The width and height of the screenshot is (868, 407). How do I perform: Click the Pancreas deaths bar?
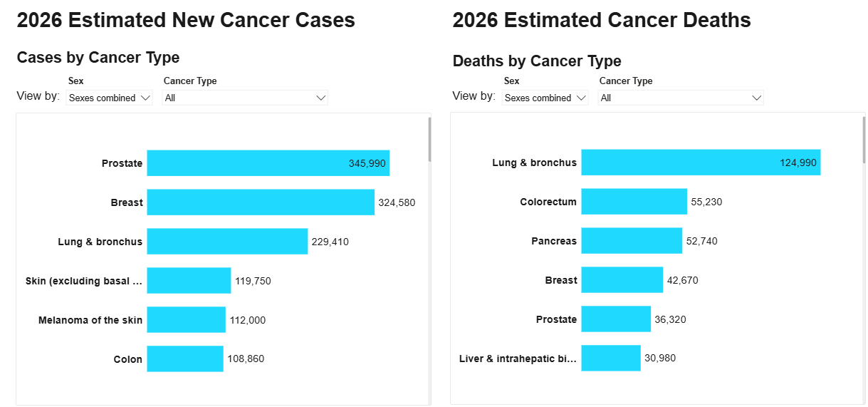coord(632,241)
